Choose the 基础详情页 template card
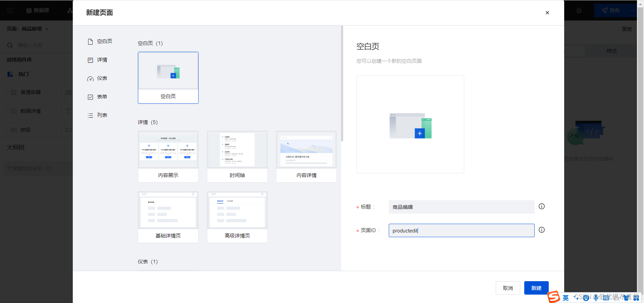This screenshot has width=644, height=303. (x=168, y=217)
